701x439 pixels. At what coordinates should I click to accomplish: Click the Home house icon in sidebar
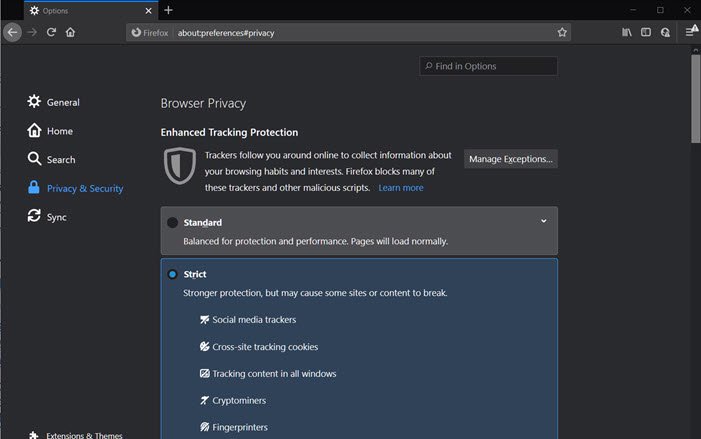(34, 130)
